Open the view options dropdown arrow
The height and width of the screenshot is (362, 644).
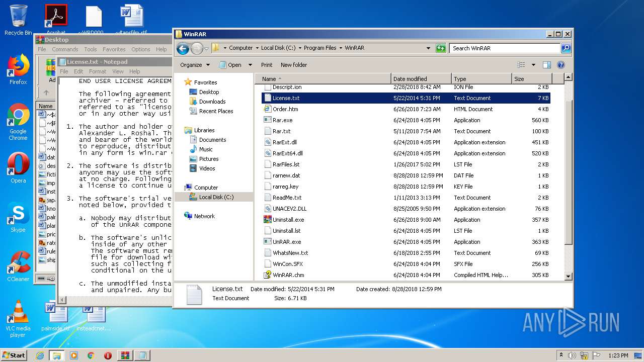point(533,65)
